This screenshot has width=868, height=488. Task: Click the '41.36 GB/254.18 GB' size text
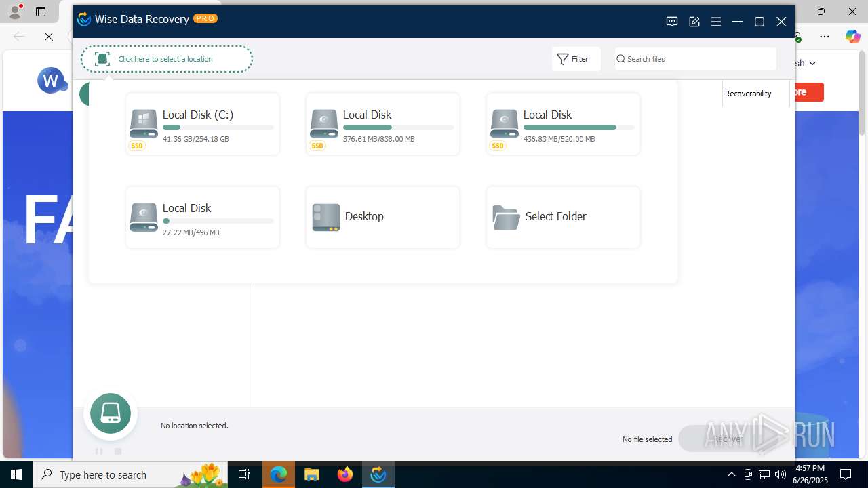196,139
